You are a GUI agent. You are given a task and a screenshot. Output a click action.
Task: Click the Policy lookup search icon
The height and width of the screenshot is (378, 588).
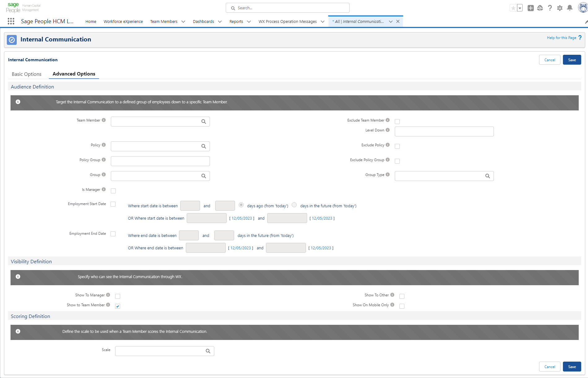204,146
